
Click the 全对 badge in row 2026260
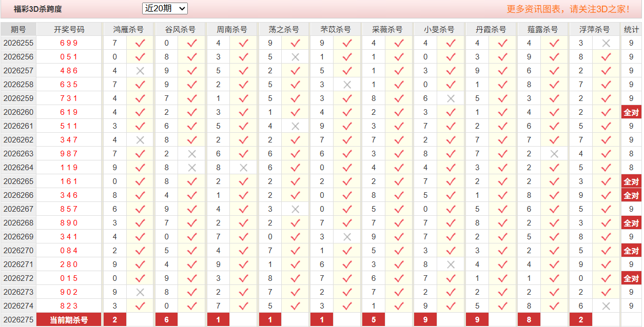[x=631, y=112]
